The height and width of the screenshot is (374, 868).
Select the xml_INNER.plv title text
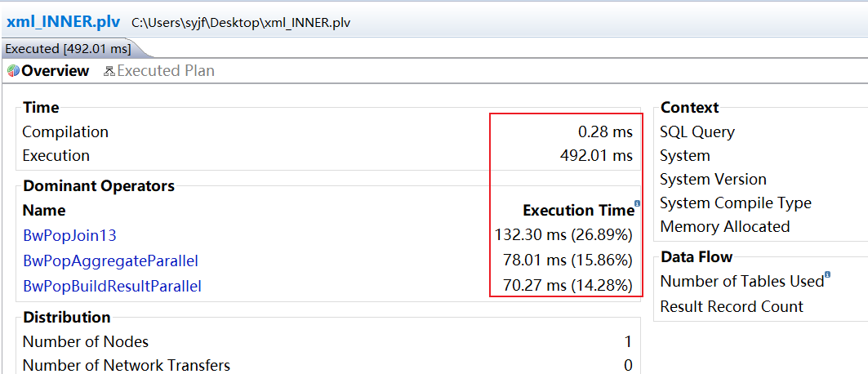(x=63, y=22)
